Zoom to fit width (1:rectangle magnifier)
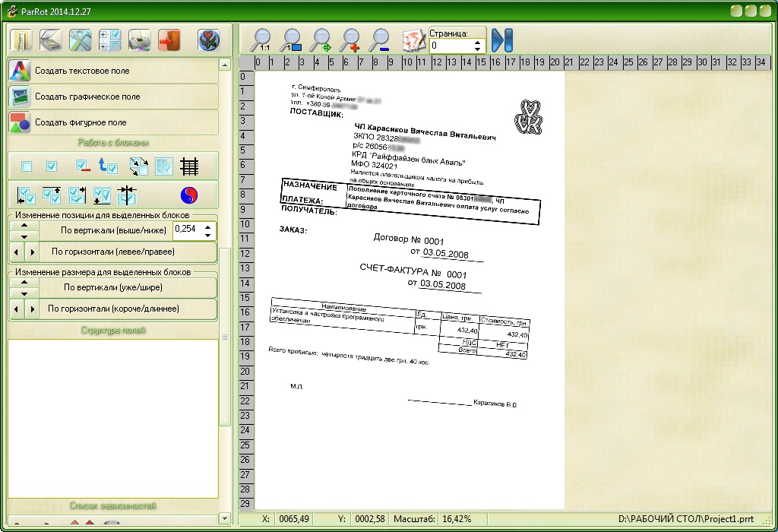Screen dimensions: 778x532 pyautogui.click(x=291, y=40)
